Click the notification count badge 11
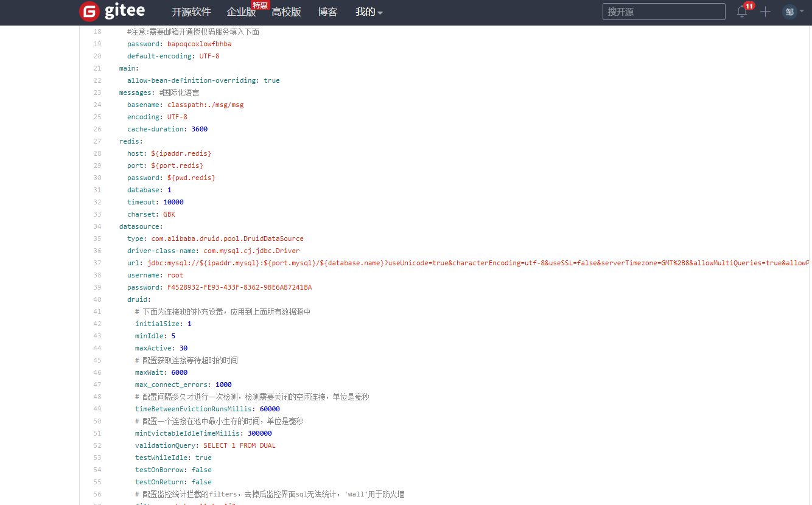This screenshot has height=505, width=812. click(749, 6)
